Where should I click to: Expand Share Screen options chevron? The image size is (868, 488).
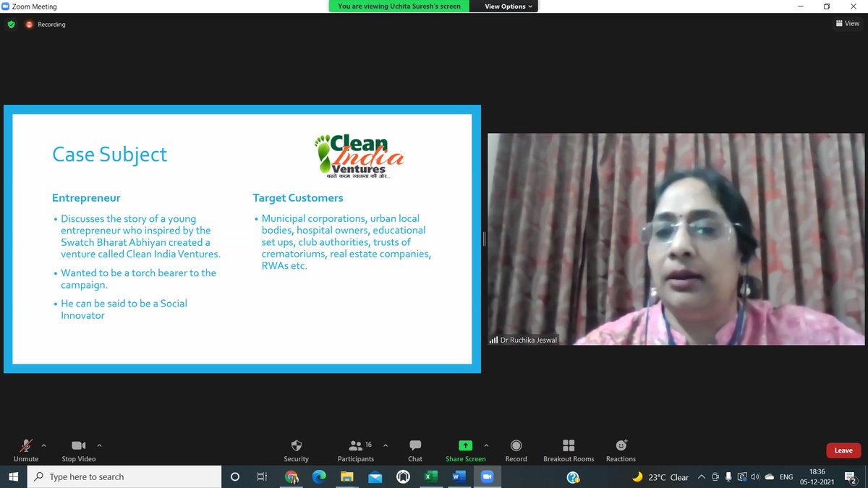[486, 445]
